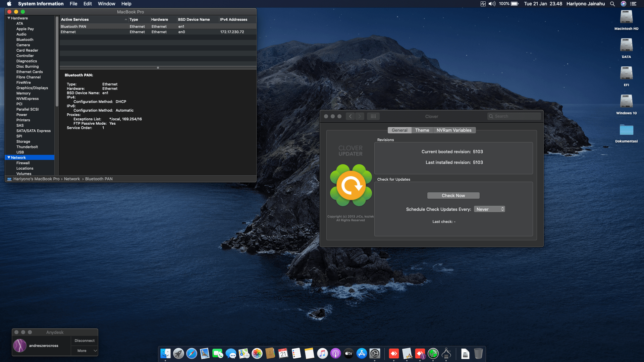Click the Check Now button
Screen dimensions: 644x362
pyautogui.click(x=453, y=195)
